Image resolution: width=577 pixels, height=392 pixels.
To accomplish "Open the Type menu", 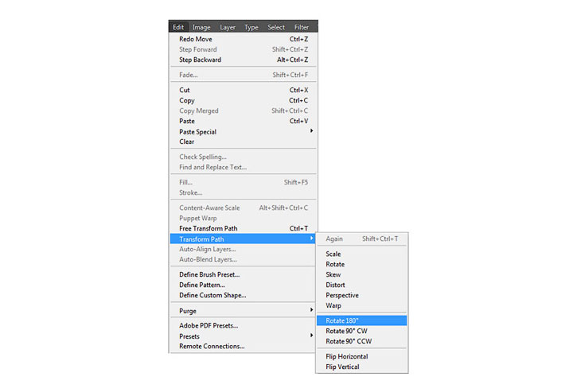I will pos(251,27).
